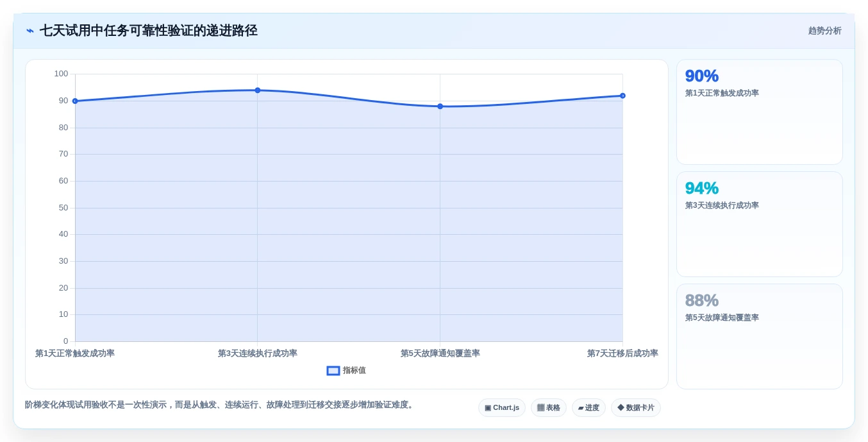Screen dimensions: 868x442
Task: Click the lightning icon beside the title
Action: (x=30, y=31)
